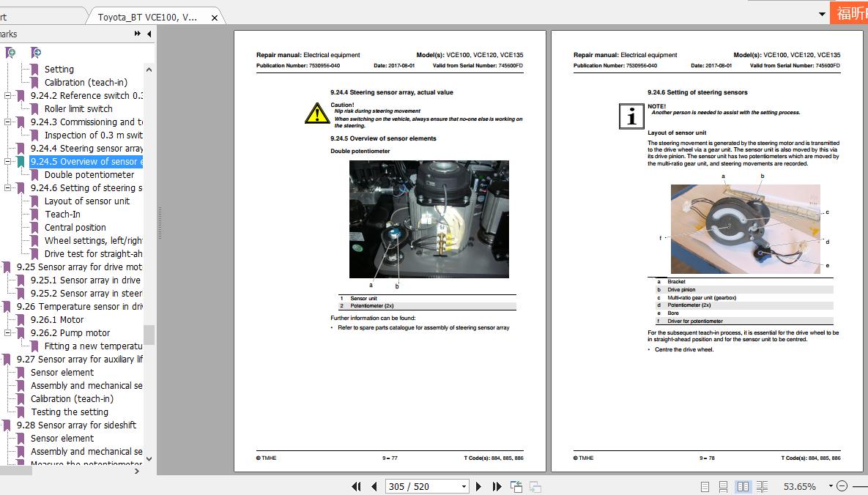Select bookmark Inspection of 0.3 m switch
Viewport: 868px width, 495px height.
point(94,135)
